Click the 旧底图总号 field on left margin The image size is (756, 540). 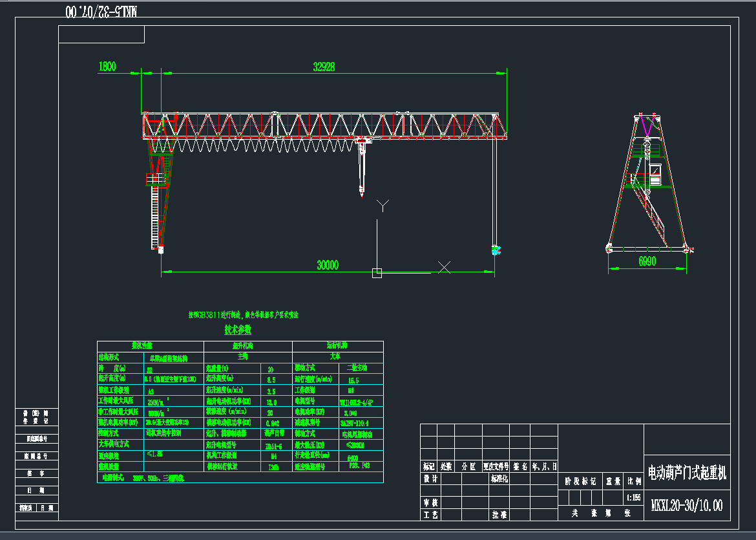(36, 438)
